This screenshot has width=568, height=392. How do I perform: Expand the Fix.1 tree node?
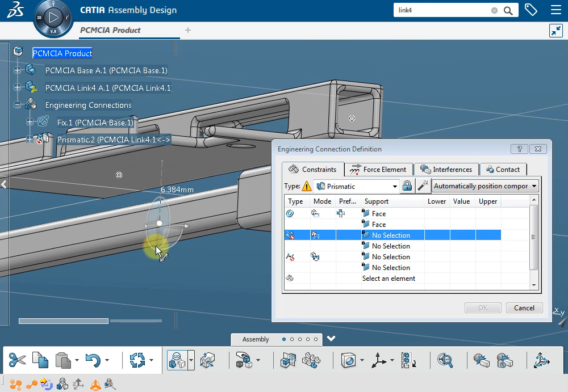(30, 122)
